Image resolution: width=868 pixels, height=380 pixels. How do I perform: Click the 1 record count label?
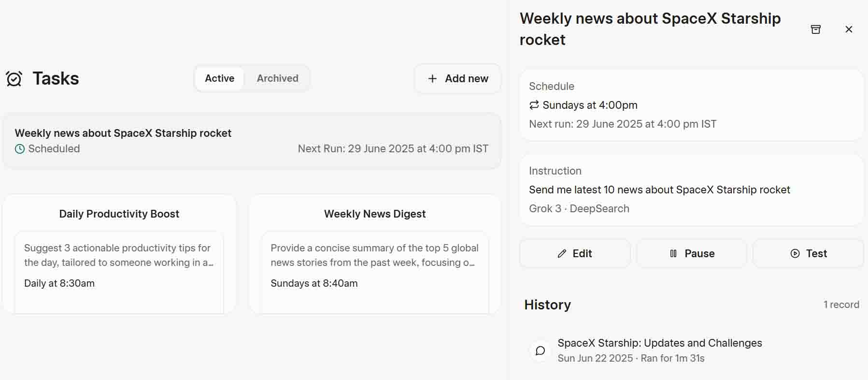841,305
